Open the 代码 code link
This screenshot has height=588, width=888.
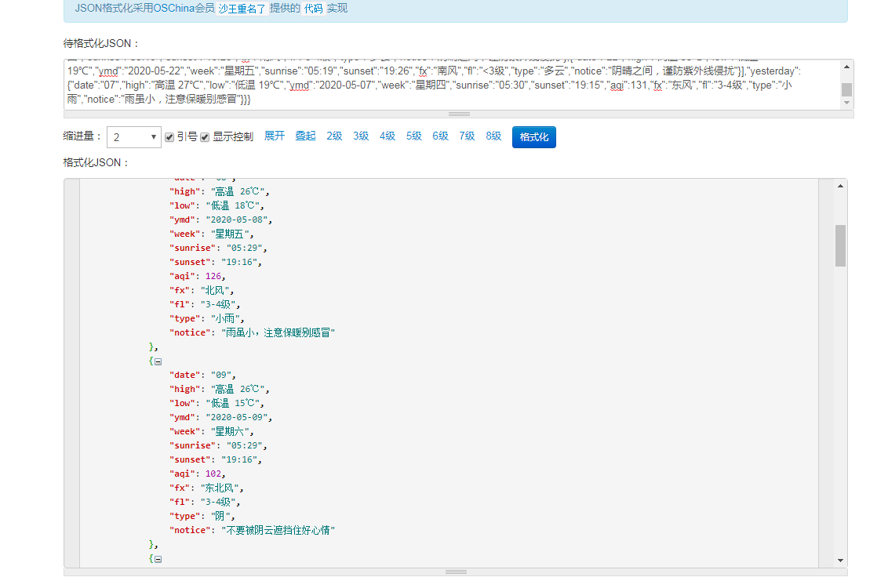click(x=313, y=9)
